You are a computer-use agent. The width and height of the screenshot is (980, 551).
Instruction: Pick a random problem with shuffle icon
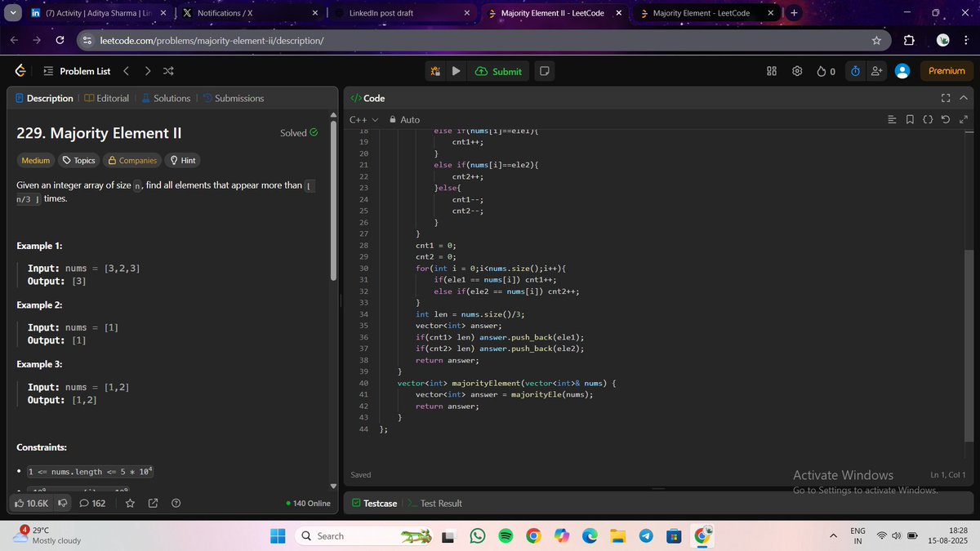coord(168,71)
